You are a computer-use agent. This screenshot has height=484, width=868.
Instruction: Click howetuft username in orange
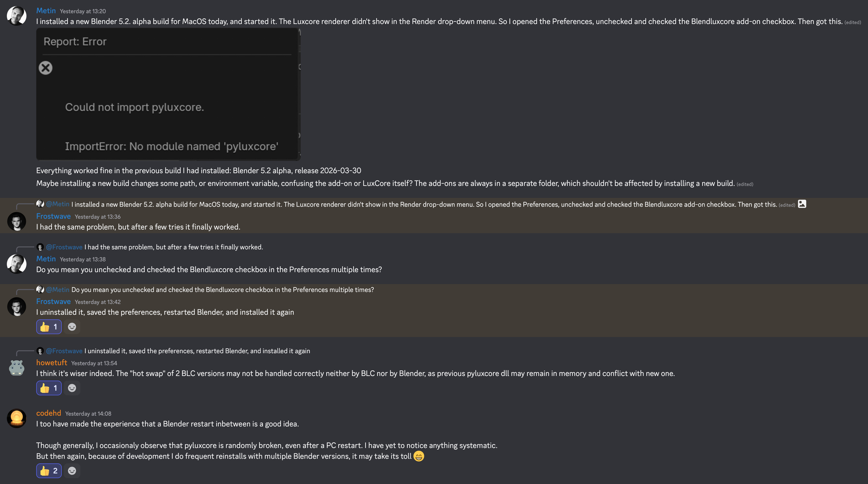(x=51, y=363)
